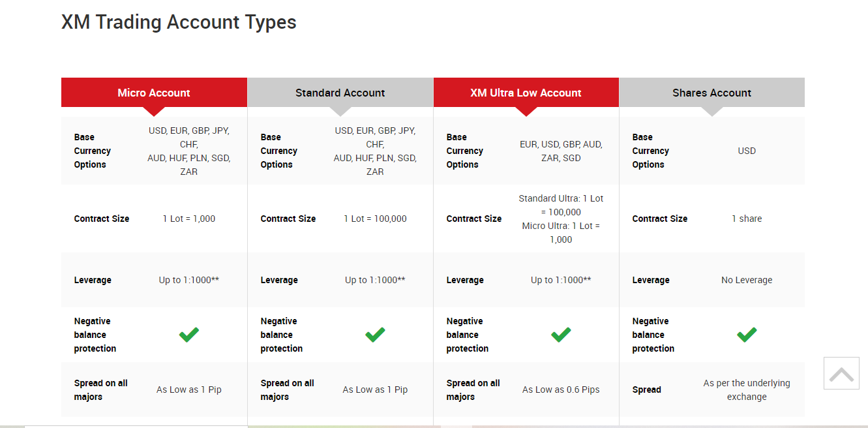Viewport: 868px width, 428px height.
Task: Click Shares Account 'USD' base currency value
Action: point(747,151)
